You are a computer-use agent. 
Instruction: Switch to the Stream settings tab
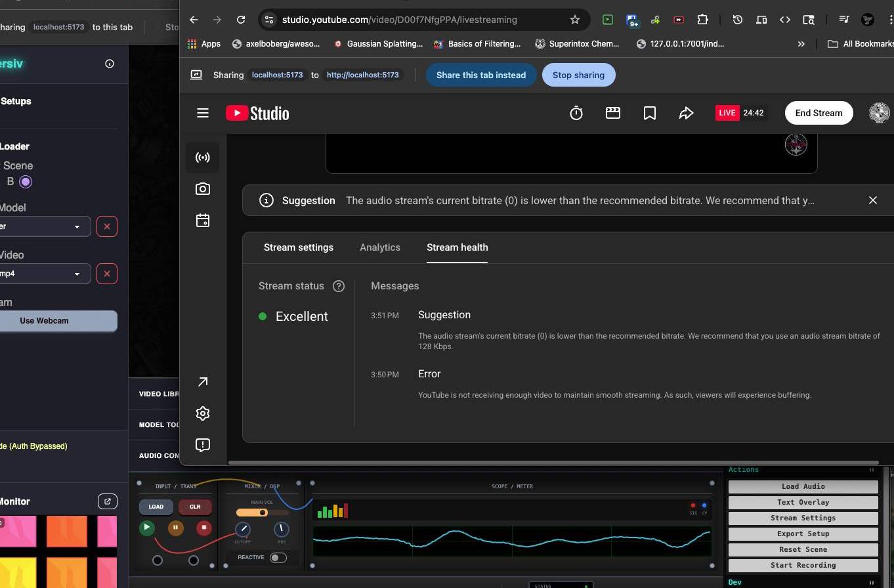click(299, 247)
